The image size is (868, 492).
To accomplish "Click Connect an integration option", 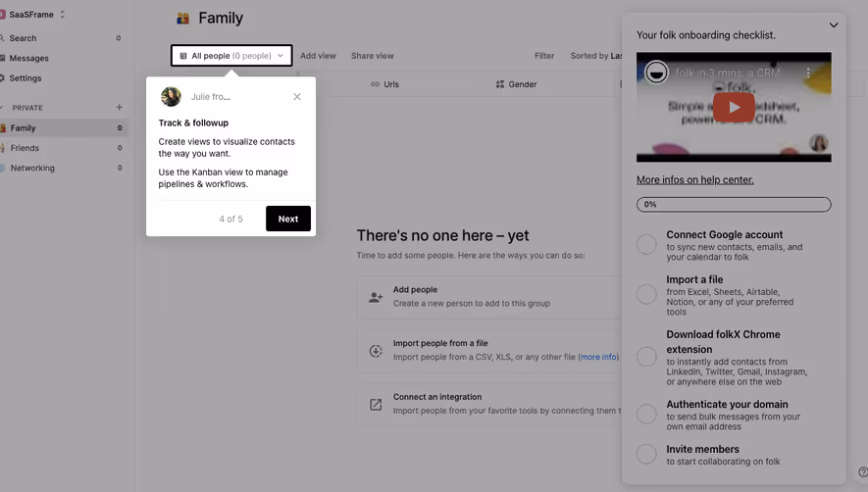I will click(x=489, y=404).
